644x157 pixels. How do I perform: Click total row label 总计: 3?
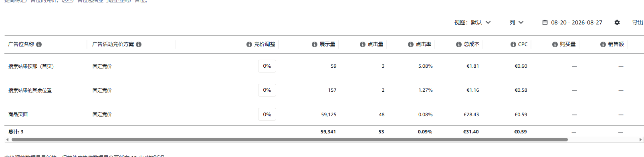tap(16, 132)
